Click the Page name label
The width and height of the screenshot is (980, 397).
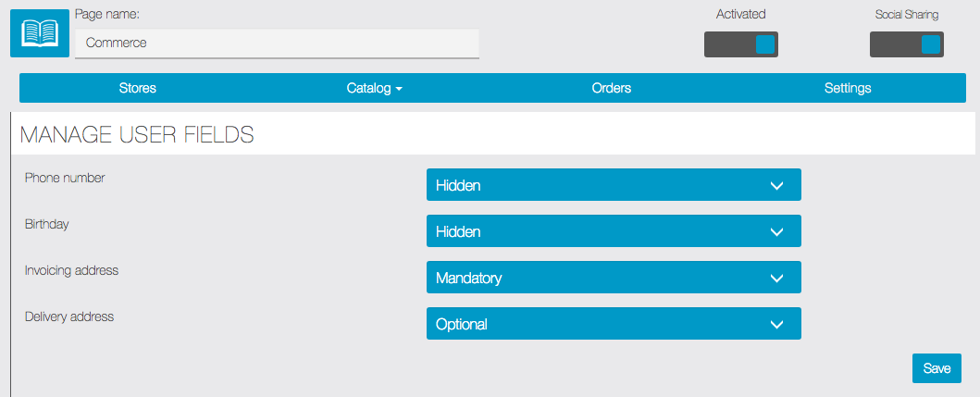click(x=106, y=14)
